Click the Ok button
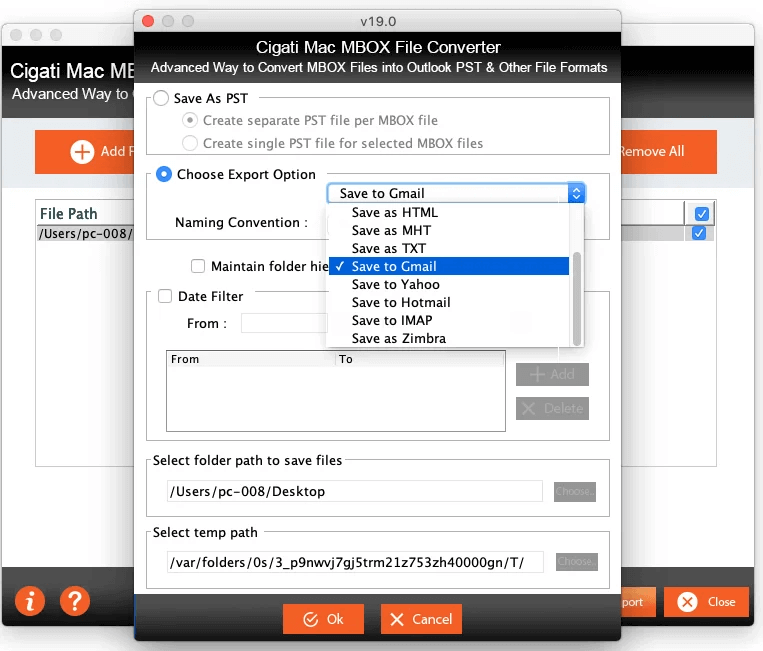The height and width of the screenshot is (651, 763). (x=323, y=619)
